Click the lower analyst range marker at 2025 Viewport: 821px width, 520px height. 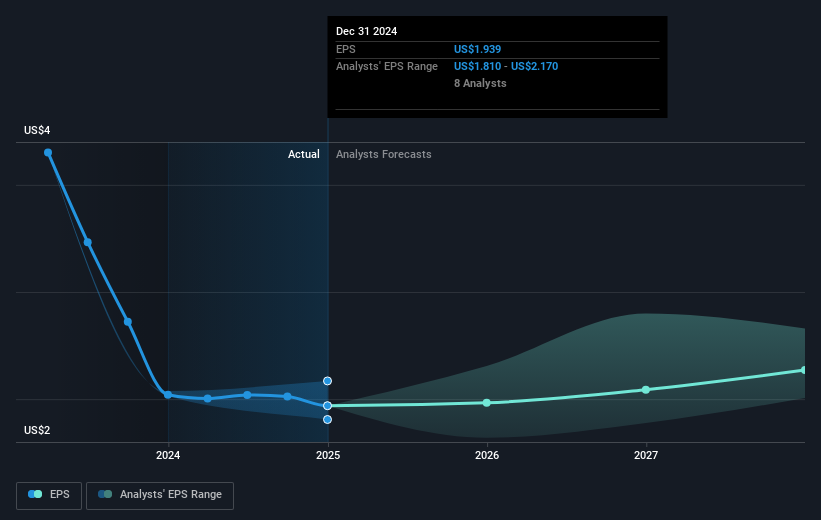coord(327,419)
